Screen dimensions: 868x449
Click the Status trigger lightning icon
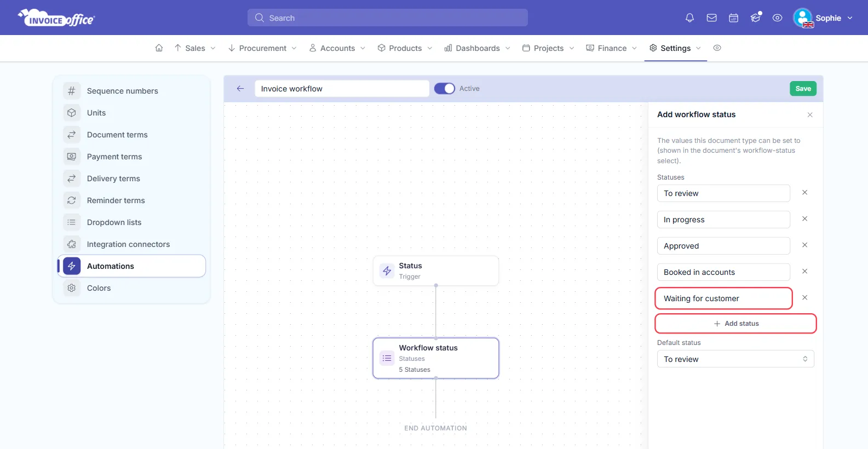click(x=387, y=270)
